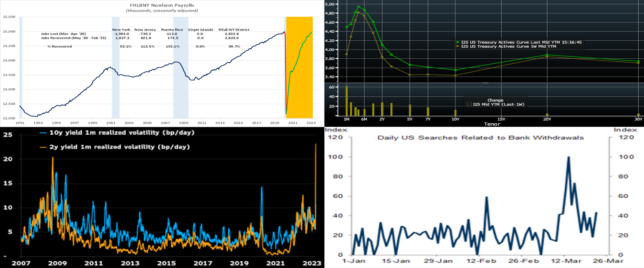The height and width of the screenshot is (268, 644).
Task: Click the 12-Feb date label on the x-axis
Action: 481,261
